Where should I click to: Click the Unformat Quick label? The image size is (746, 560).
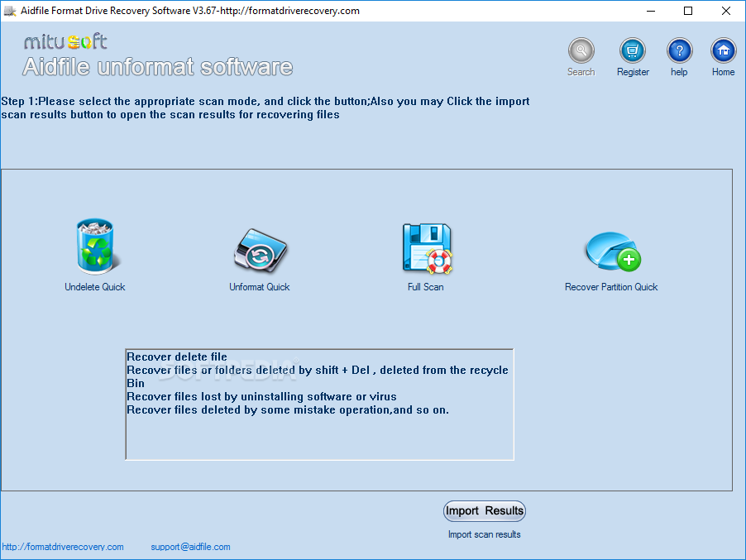(260, 287)
